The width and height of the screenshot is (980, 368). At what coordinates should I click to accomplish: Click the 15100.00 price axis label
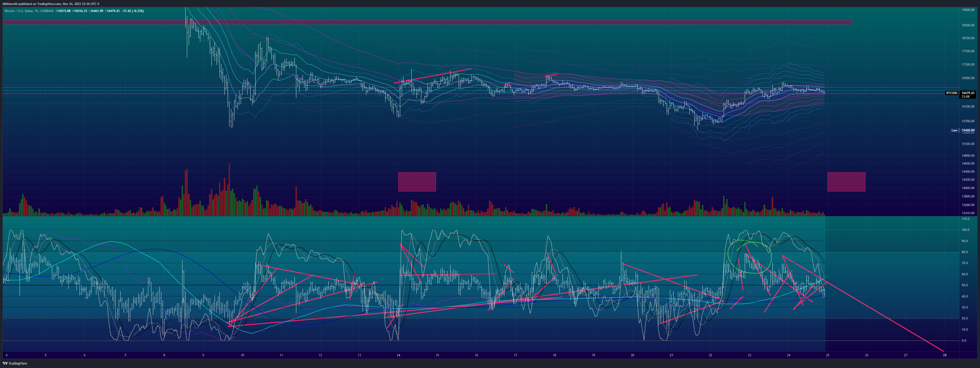968,144
